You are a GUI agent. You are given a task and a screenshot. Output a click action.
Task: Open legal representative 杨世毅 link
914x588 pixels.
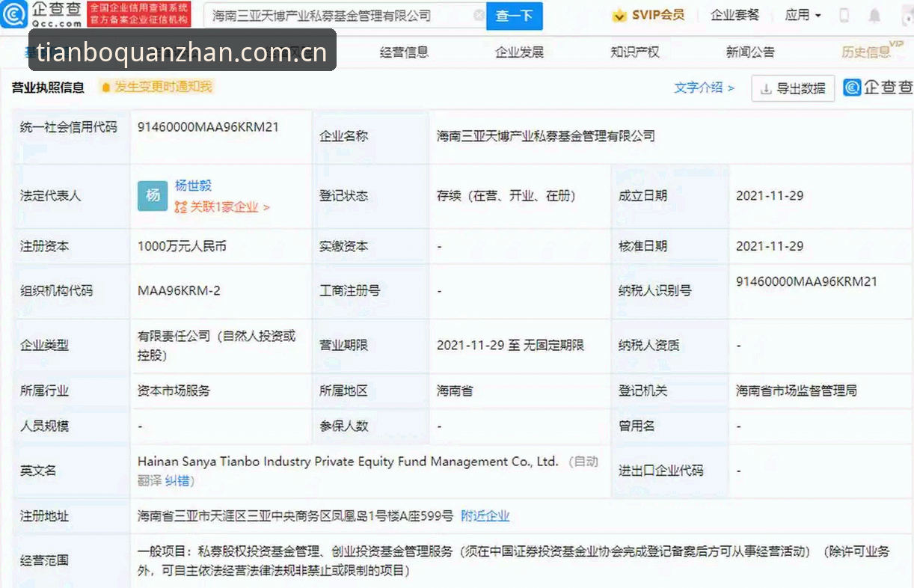[x=193, y=186]
